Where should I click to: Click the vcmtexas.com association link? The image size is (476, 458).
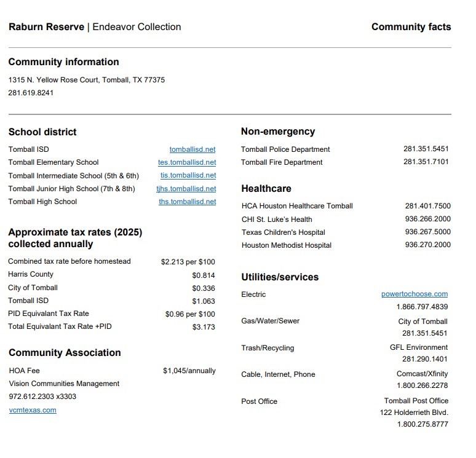click(x=33, y=410)
